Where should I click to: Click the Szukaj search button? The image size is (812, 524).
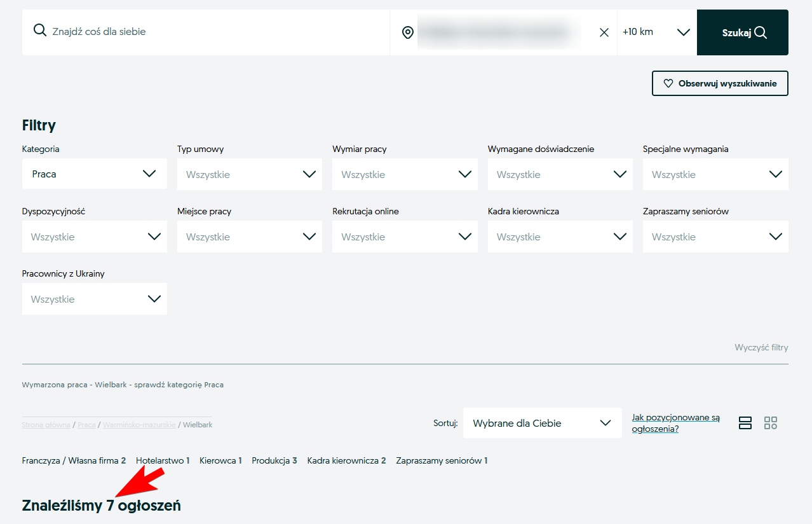click(743, 32)
